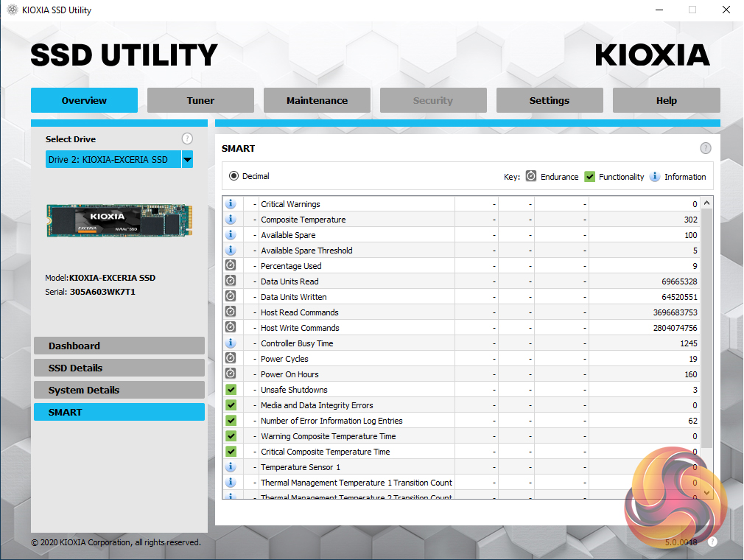Click the endurance icon beside Power Cycles
This screenshot has width=744, height=560.
[x=231, y=358]
